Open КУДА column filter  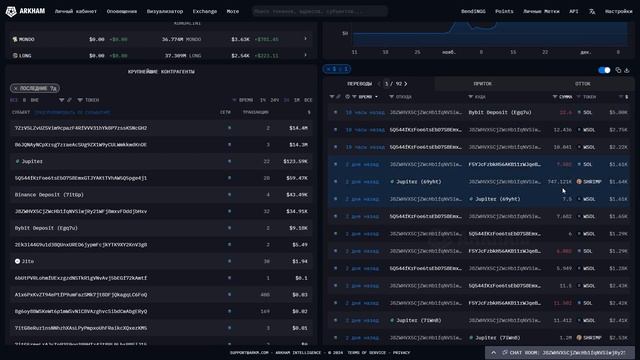point(477,97)
